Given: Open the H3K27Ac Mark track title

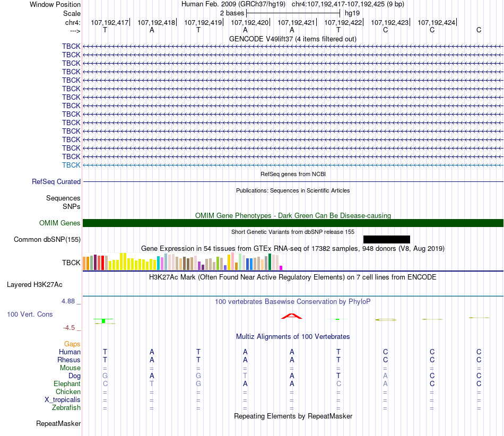Looking at the screenshot, I should point(292,277).
